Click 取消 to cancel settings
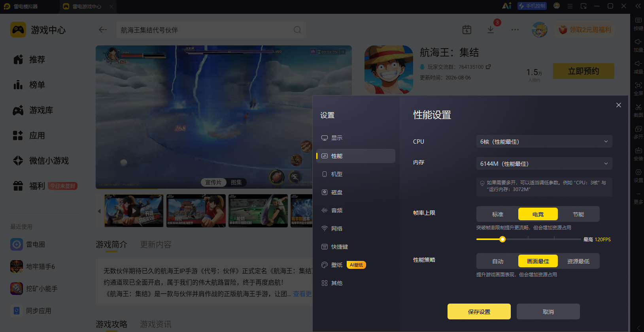Viewport: 644px width, 332px height. [x=548, y=311]
